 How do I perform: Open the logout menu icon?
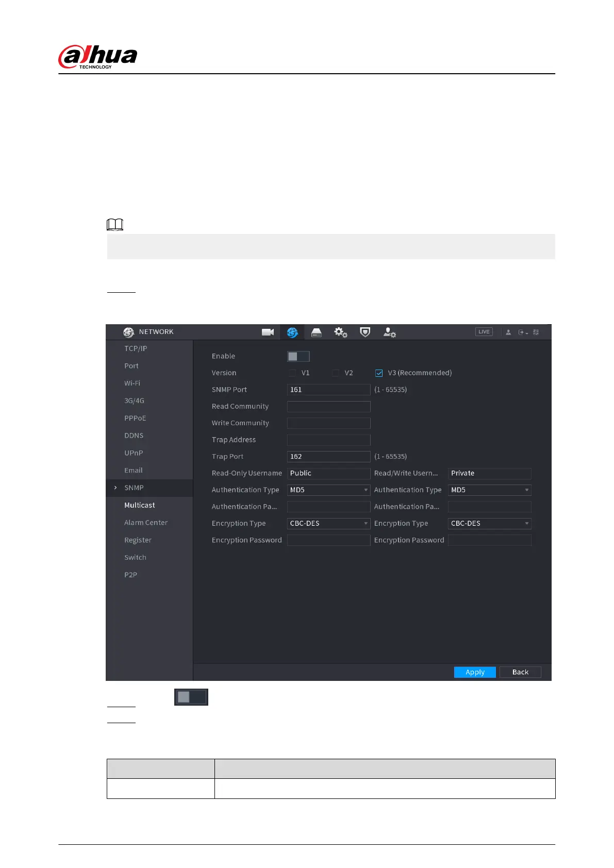click(523, 332)
